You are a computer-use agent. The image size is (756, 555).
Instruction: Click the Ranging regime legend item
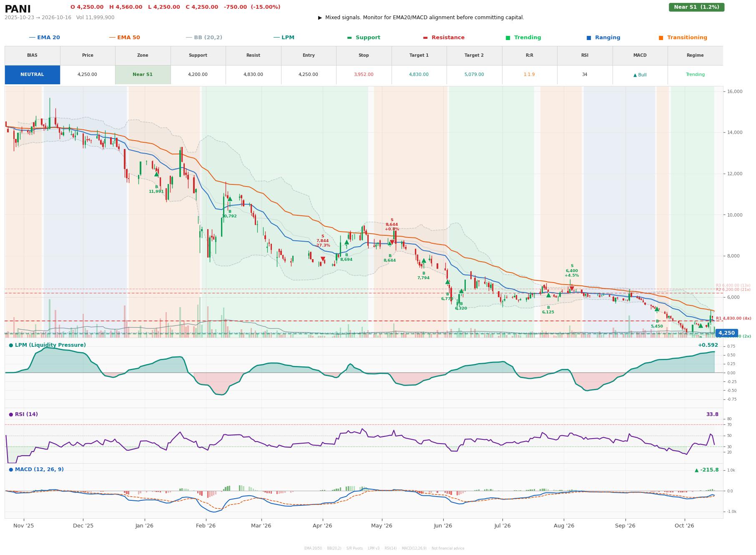point(603,38)
